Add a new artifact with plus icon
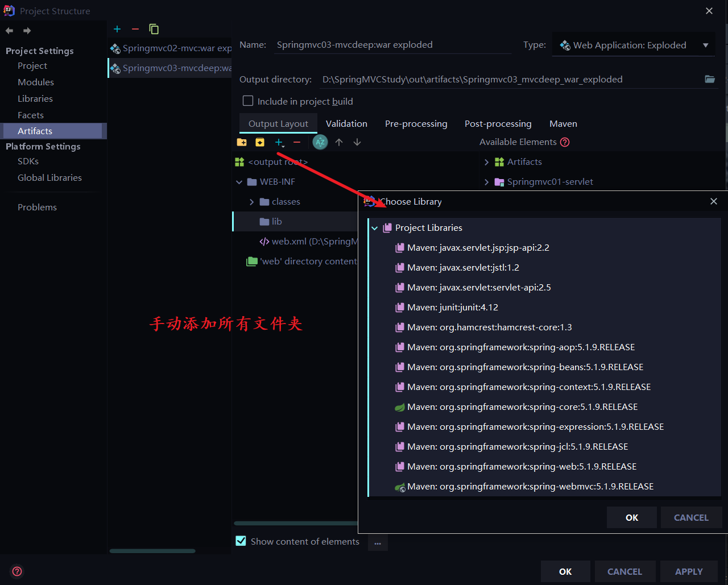 coord(117,29)
